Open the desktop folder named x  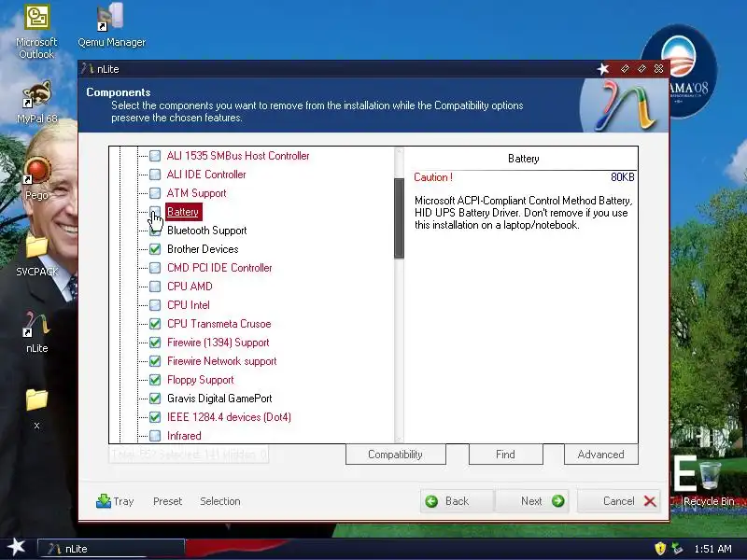(x=36, y=409)
